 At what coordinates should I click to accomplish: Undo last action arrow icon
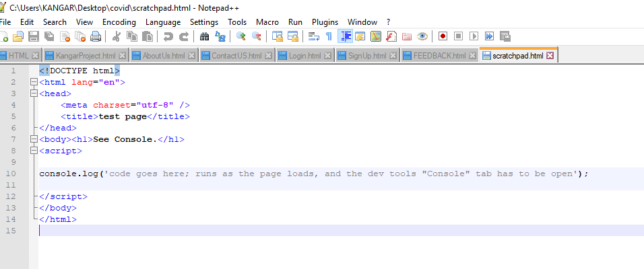click(x=168, y=36)
